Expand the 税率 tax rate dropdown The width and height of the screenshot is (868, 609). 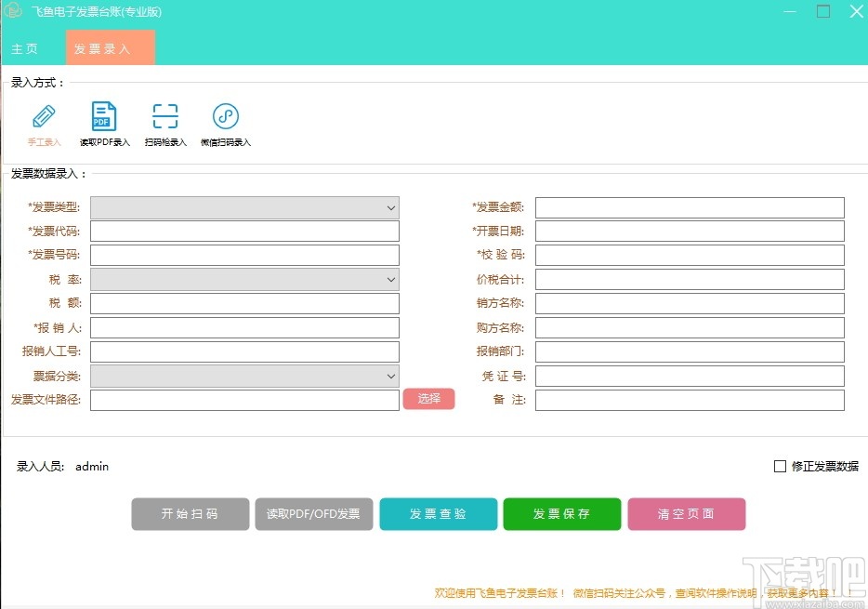243,278
